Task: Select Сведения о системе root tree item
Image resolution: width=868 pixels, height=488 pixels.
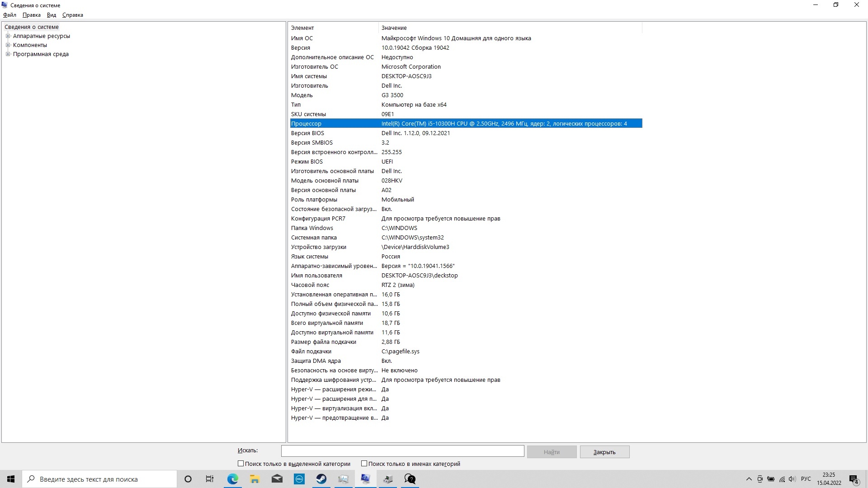Action: 32,27
